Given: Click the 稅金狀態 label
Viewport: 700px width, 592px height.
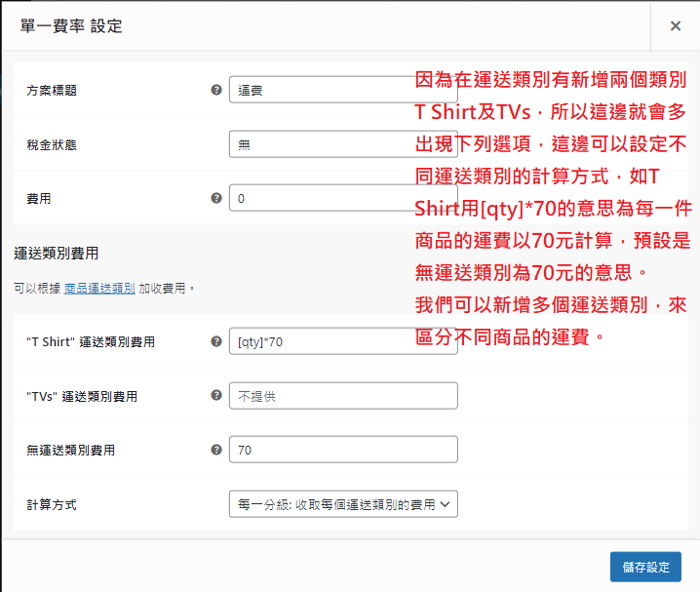Looking at the screenshot, I should coord(52,144).
